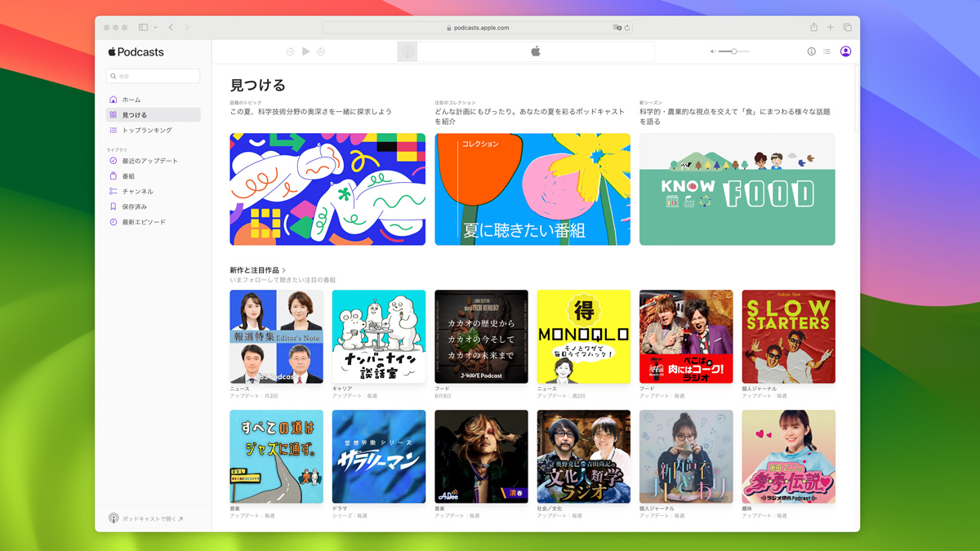Screen dimensions: 980x551
Task: Mute using the volume speaker icon
Action: [x=712, y=51]
